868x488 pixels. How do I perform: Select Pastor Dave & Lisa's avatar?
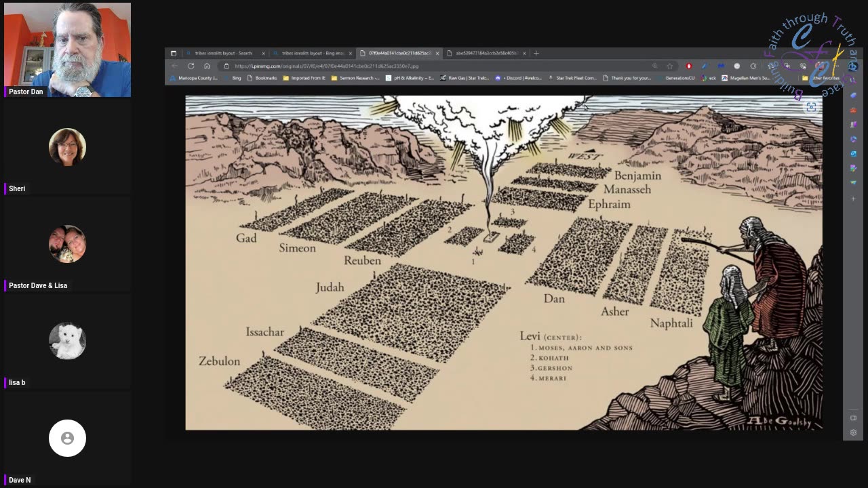pyautogui.click(x=67, y=243)
